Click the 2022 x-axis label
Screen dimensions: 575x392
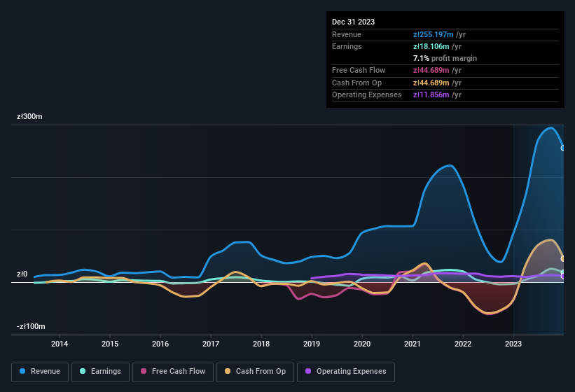tap(463, 344)
